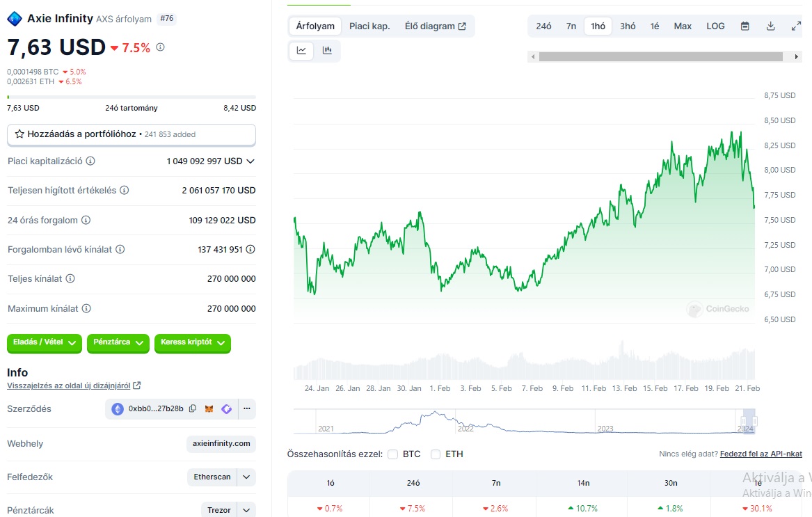The image size is (812, 517).
Task: Click the star icon to add to portfolio
Action: (x=19, y=134)
